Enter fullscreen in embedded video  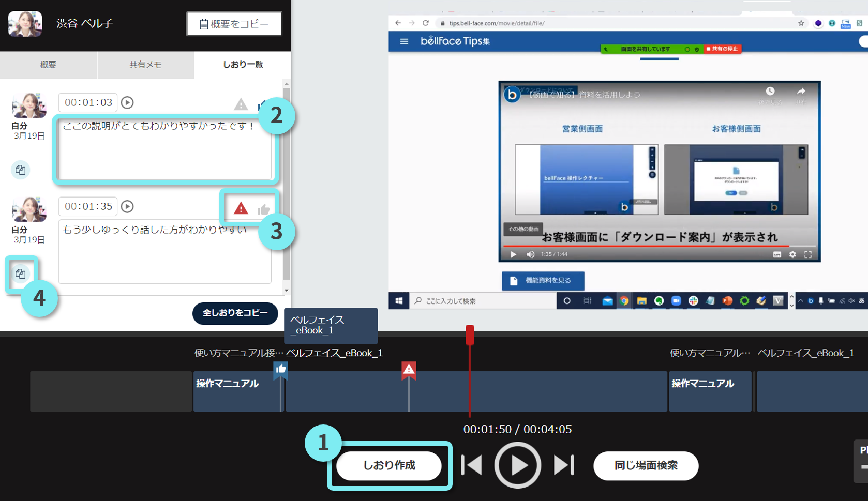point(808,254)
